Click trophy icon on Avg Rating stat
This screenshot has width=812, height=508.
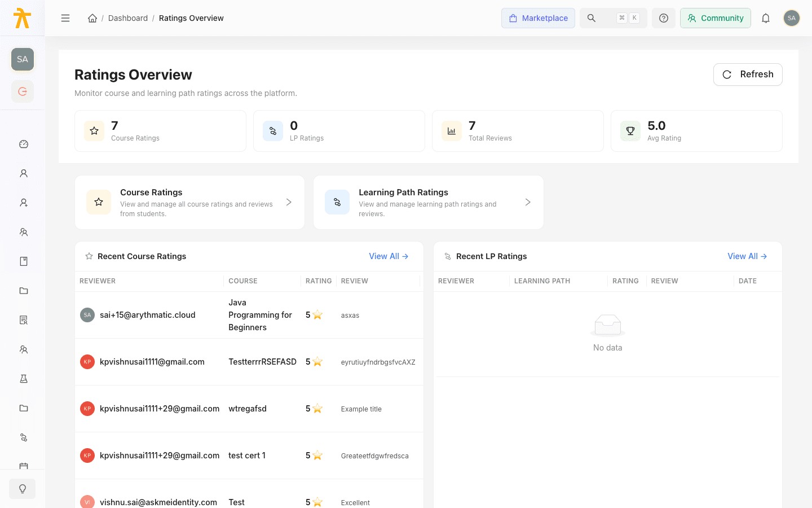pos(630,131)
